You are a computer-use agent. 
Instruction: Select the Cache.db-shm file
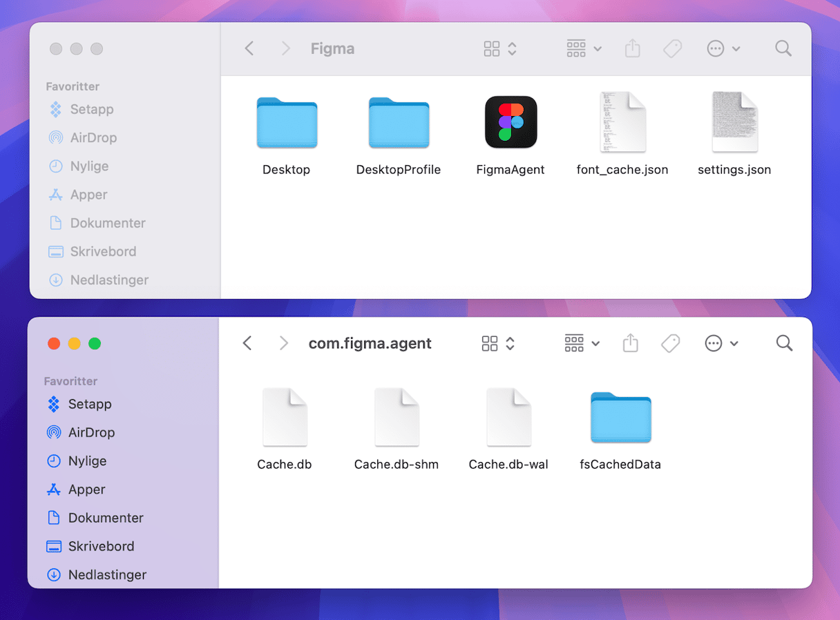pos(397,418)
